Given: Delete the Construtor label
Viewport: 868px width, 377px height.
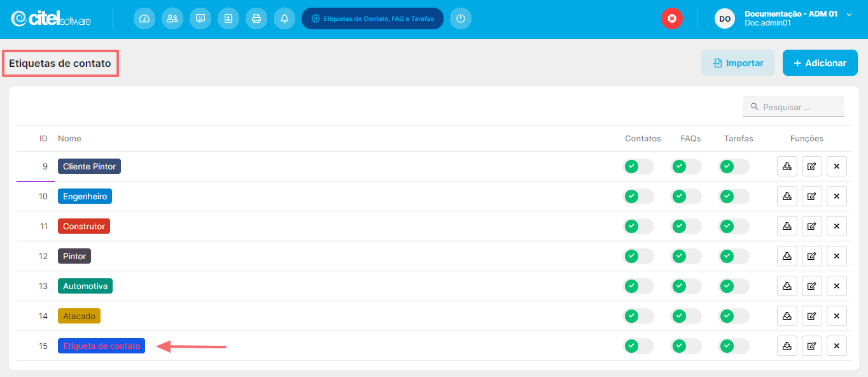Looking at the screenshot, I should (837, 226).
